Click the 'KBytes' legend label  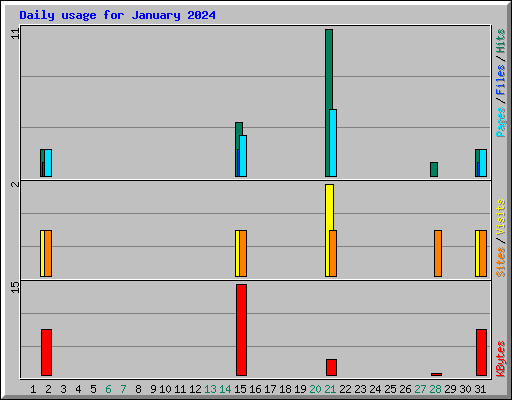[501, 359]
